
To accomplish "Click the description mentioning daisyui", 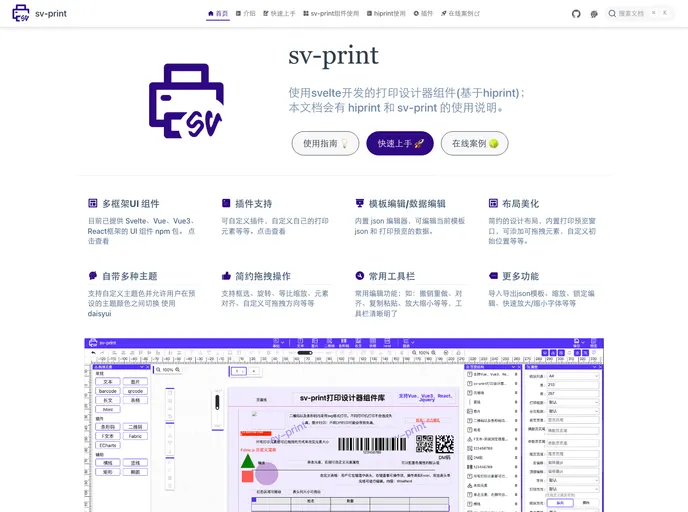I will click(141, 303).
